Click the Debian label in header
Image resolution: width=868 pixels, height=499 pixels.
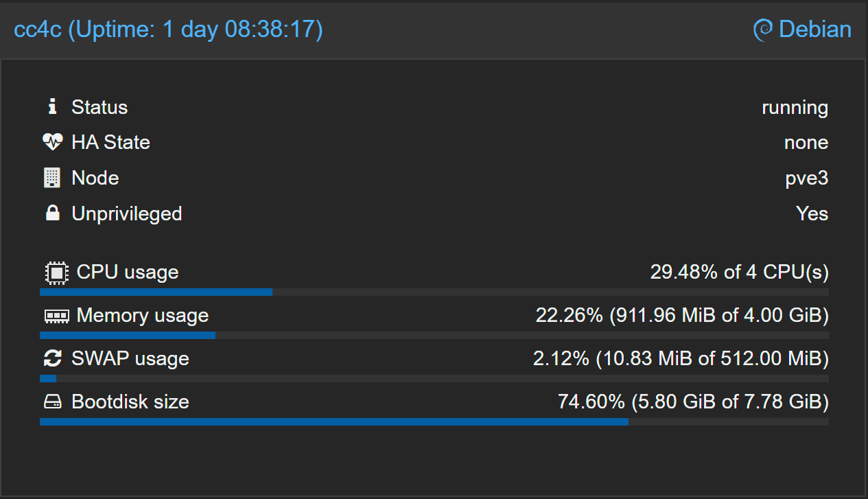[x=815, y=30]
